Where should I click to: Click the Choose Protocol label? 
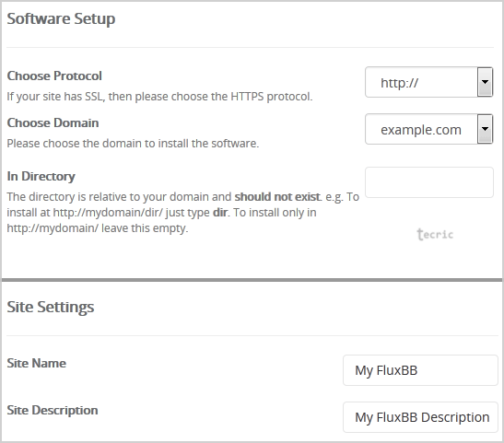pyautogui.click(x=54, y=76)
